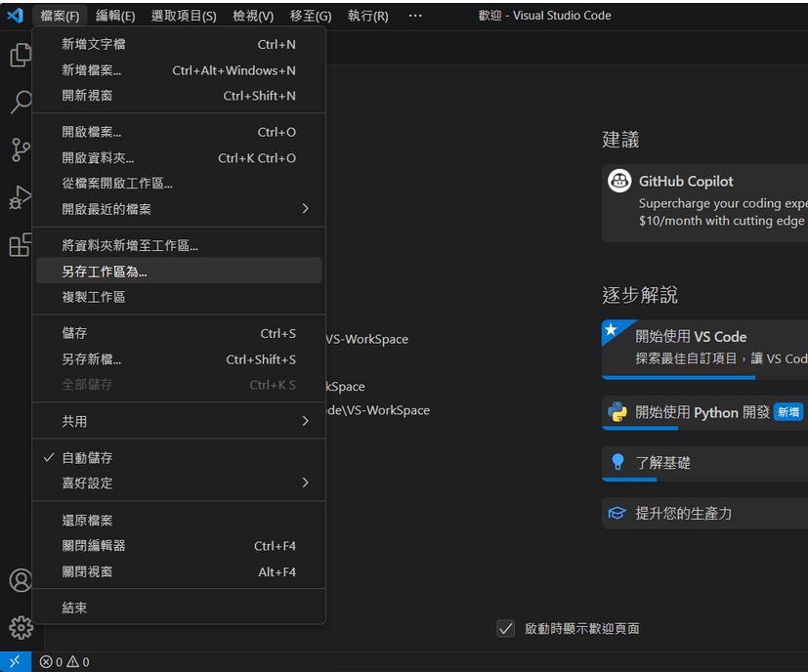The height and width of the screenshot is (672, 808).
Task: Expand 開啟最近的檔案 submenu
Action: [179, 209]
